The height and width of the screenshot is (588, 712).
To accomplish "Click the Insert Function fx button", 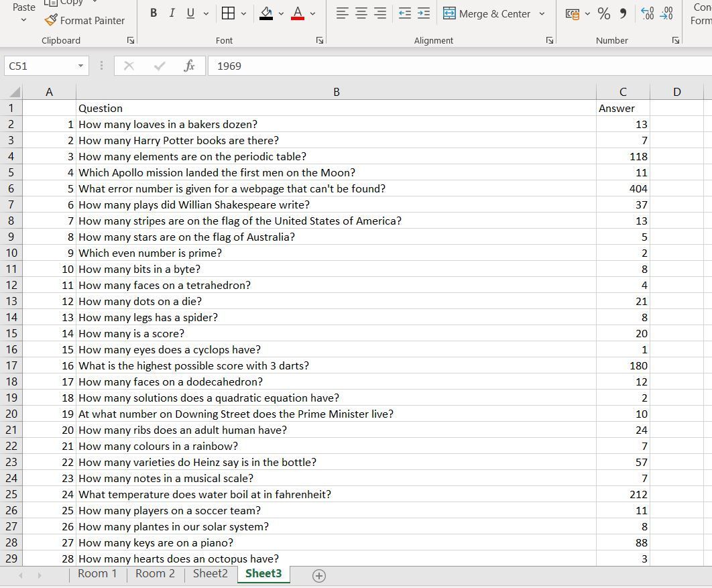I will pos(189,66).
